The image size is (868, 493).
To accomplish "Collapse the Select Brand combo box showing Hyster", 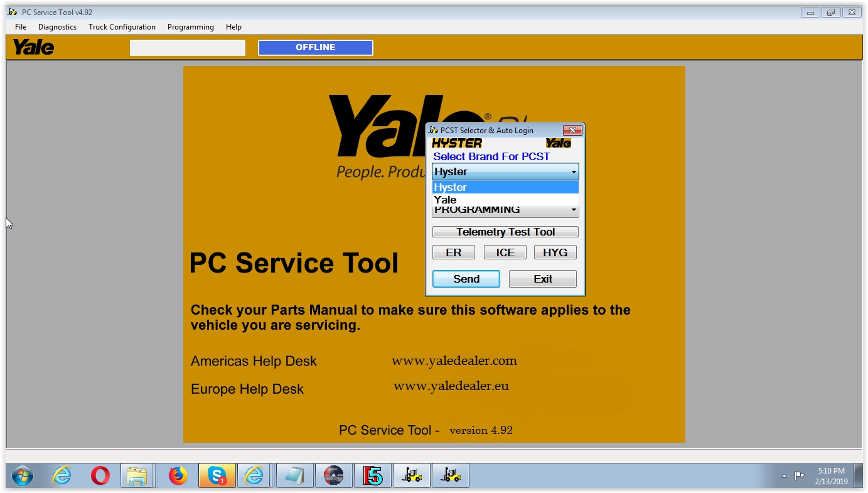I will point(505,171).
